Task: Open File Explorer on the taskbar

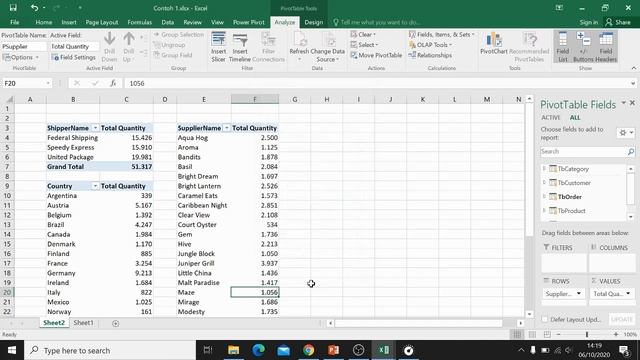Action: coord(233,350)
